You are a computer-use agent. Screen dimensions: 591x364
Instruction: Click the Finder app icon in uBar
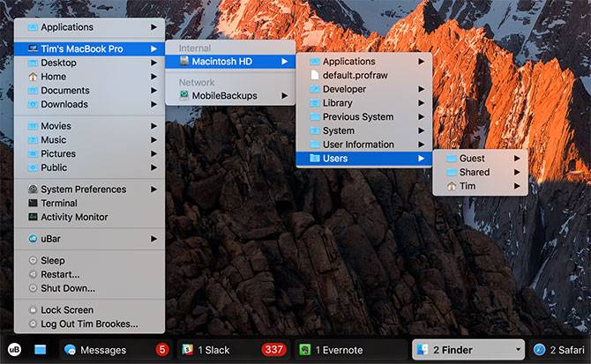pos(423,350)
